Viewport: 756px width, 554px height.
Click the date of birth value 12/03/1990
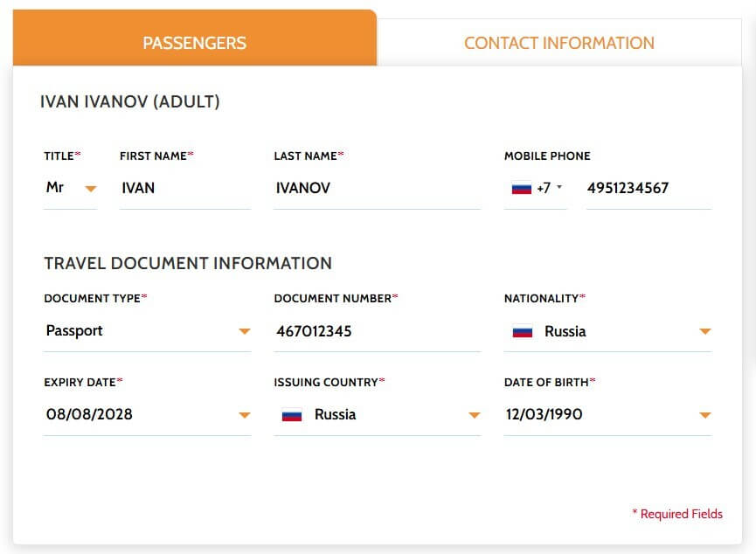pos(544,415)
